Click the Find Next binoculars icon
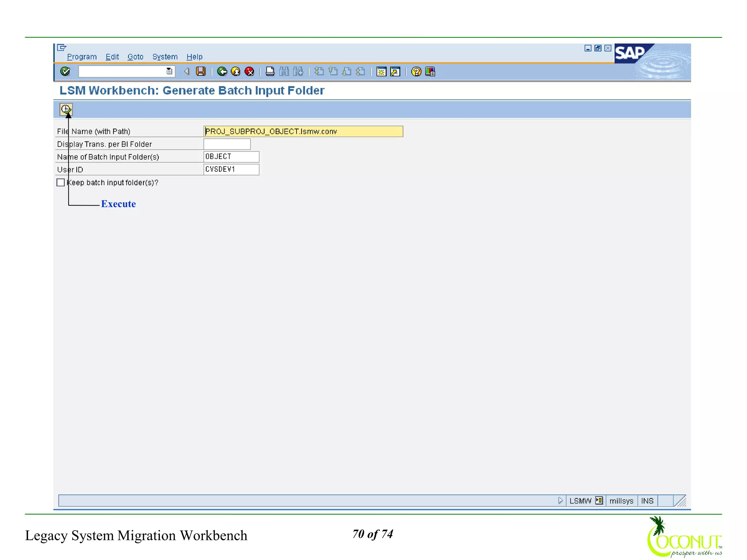The width and height of the screenshot is (747, 560). coord(298,71)
